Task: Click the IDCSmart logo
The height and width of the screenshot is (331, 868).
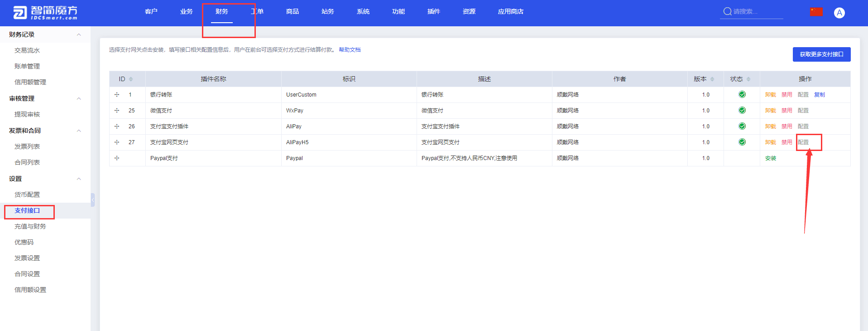Action: (45, 12)
